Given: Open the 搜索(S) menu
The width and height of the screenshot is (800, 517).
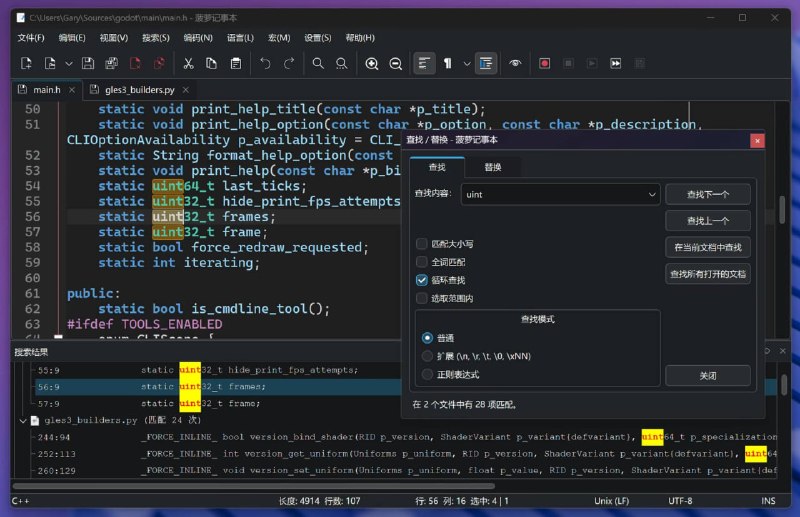Looking at the screenshot, I should pyautogui.click(x=156, y=38).
